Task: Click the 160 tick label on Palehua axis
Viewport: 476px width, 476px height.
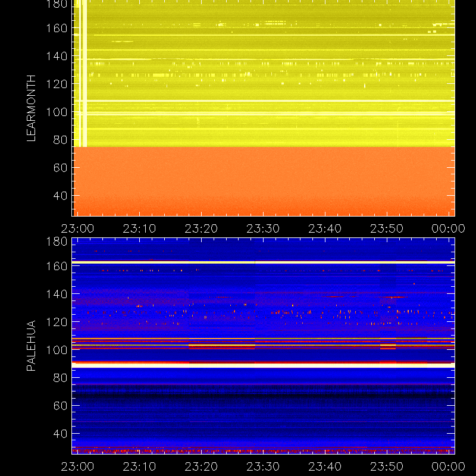Action: pos(57,266)
